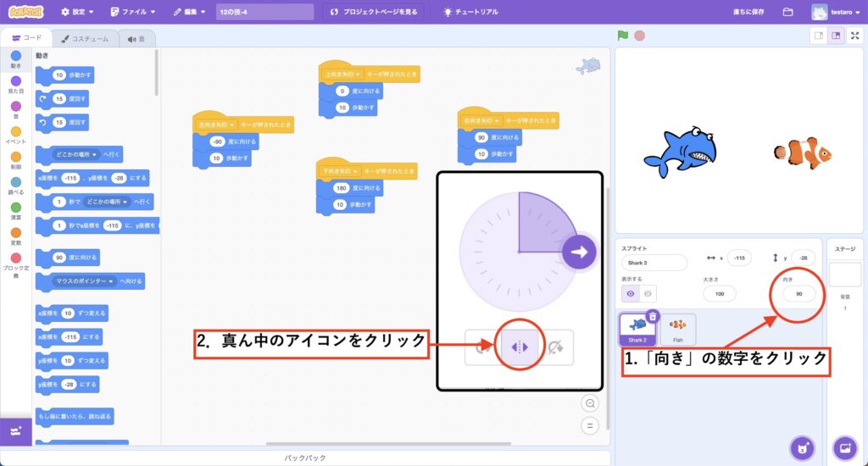Select the イベント events category
The height and width of the screenshot is (466, 868).
(16, 135)
